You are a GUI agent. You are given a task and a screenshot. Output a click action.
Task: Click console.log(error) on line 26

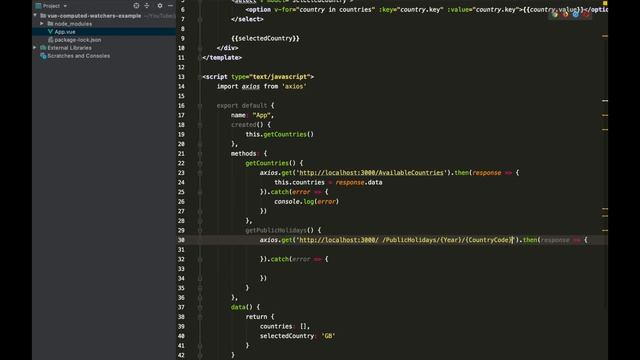tap(307, 202)
